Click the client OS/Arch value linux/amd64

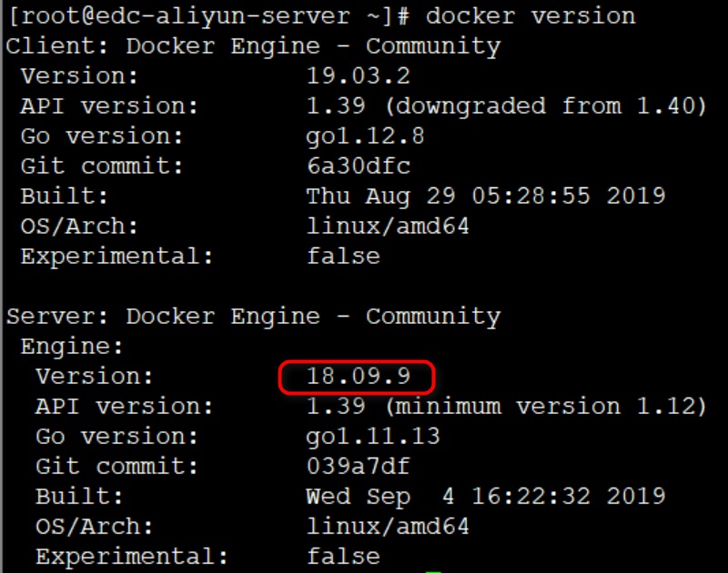389,226
